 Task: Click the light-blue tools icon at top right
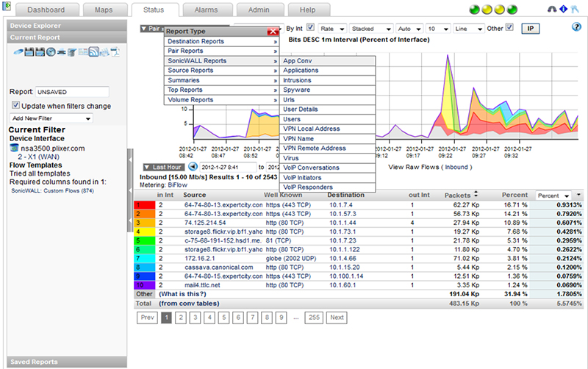coord(575,9)
